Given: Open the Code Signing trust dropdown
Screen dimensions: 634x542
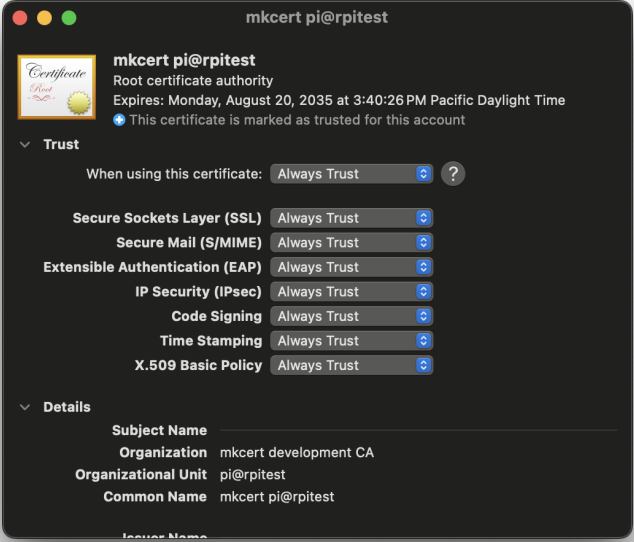Looking at the screenshot, I should pyautogui.click(x=352, y=316).
